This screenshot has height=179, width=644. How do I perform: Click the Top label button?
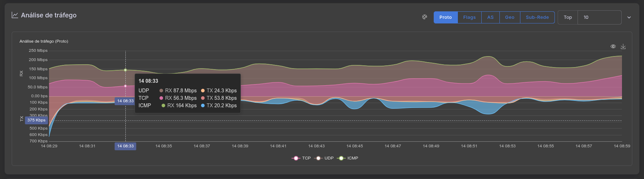pyautogui.click(x=568, y=17)
